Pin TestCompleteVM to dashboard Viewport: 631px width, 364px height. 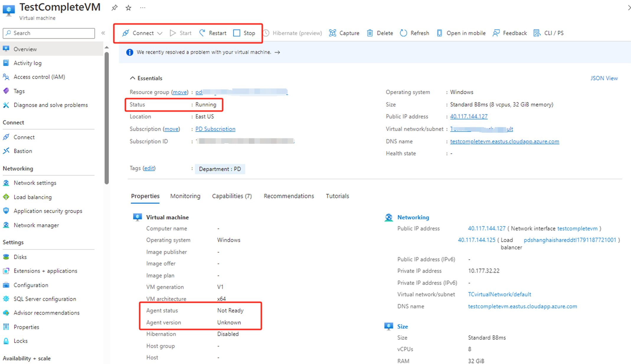point(115,8)
